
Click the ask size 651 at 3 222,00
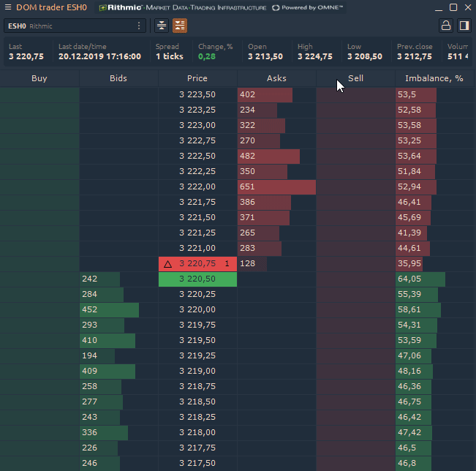pyautogui.click(x=276, y=186)
